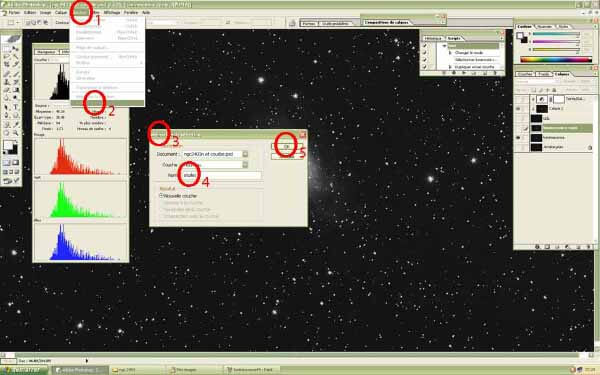This screenshot has height=375, width=600.
Task: Select the Eyedropper tool in toolbox
Action: 16,124
